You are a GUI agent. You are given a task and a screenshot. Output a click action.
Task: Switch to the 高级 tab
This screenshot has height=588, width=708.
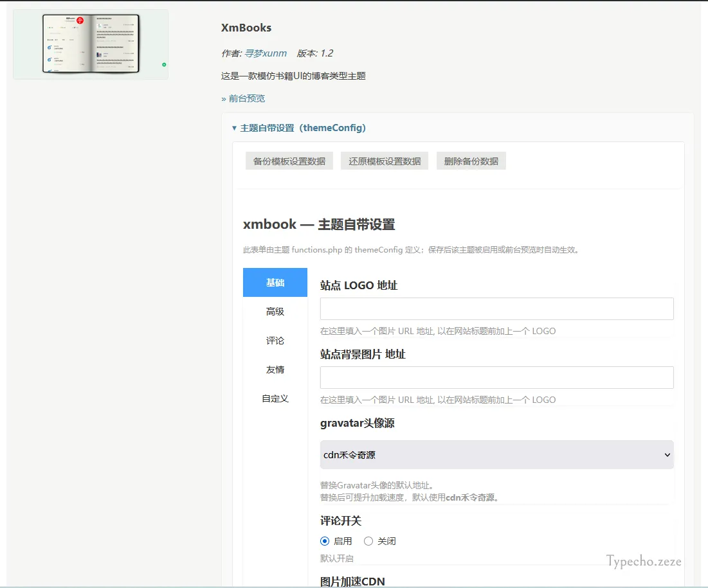coord(275,312)
